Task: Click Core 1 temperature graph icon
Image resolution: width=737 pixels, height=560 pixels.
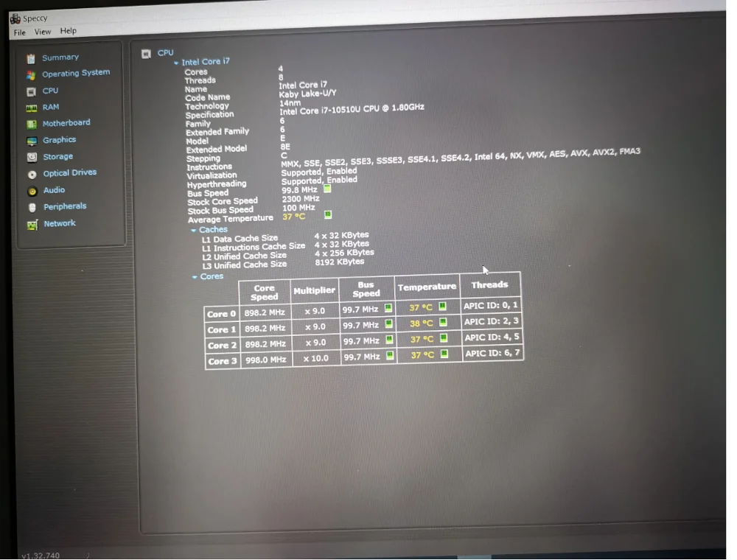Action: (443, 322)
